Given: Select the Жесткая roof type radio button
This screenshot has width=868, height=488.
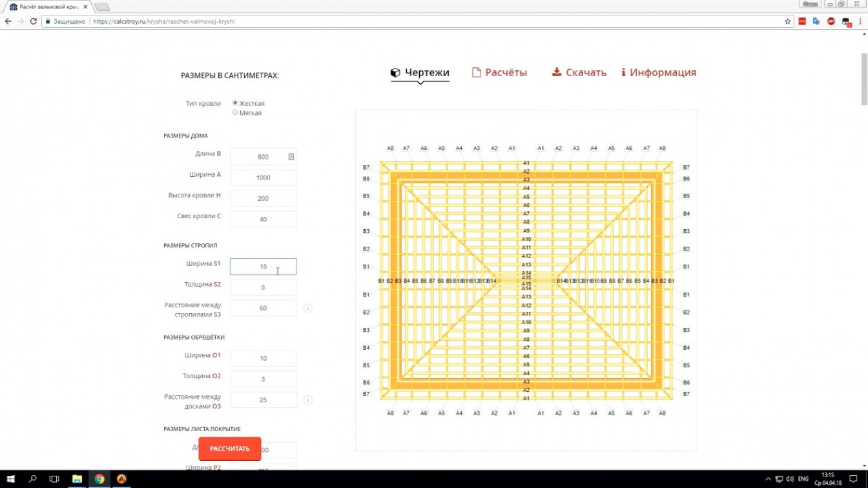Looking at the screenshot, I should 235,103.
